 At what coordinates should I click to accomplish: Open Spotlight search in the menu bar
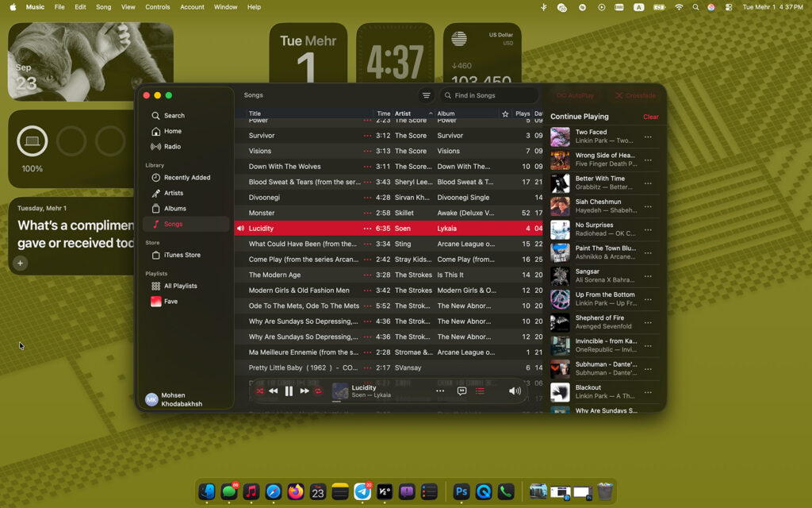pos(695,7)
